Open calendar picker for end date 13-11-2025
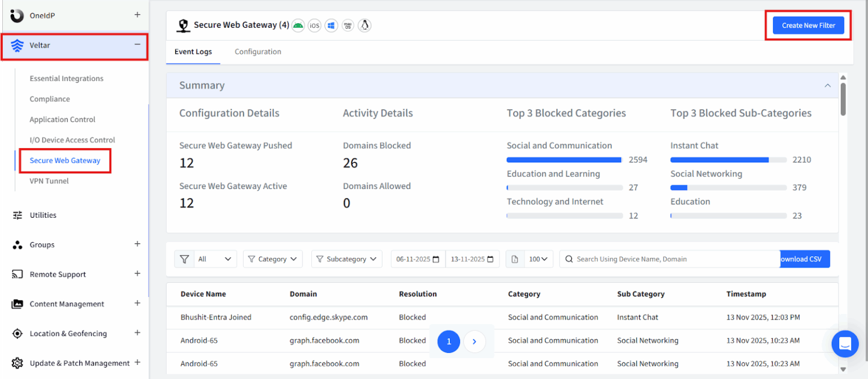This screenshot has width=868, height=379. pyautogui.click(x=490, y=259)
